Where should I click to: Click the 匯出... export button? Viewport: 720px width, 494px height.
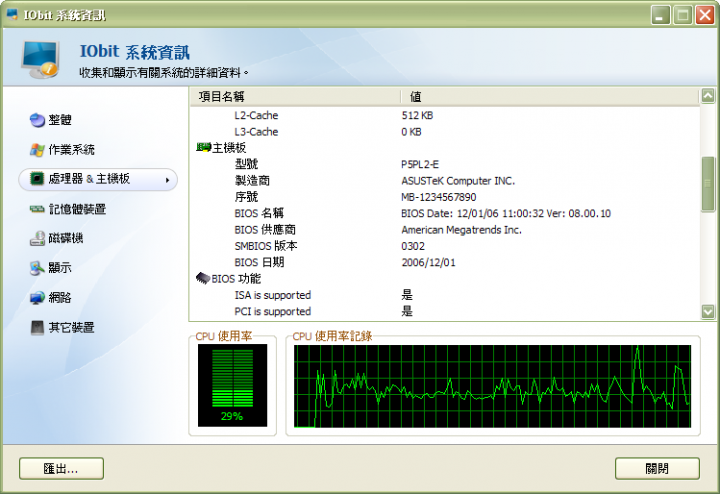62,469
